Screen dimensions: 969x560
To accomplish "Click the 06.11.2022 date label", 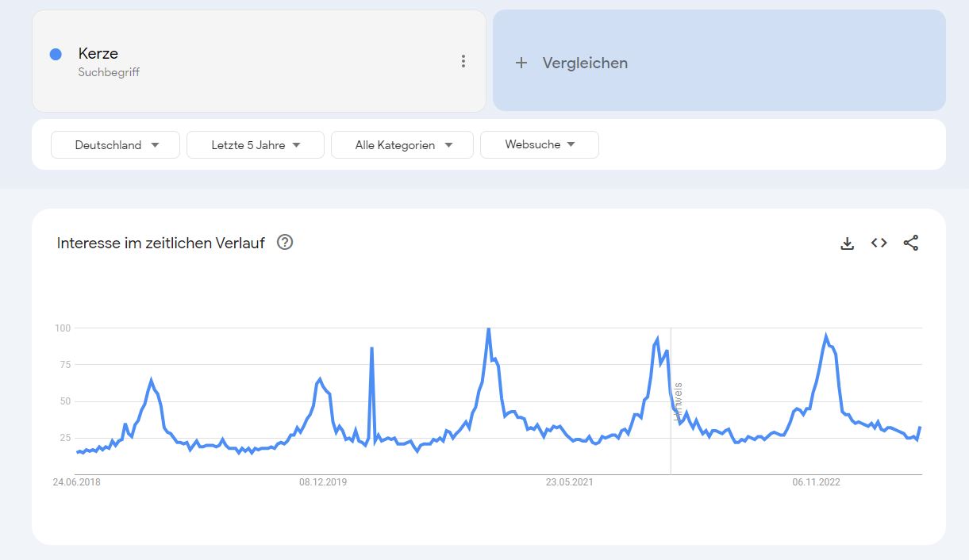I will (815, 481).
